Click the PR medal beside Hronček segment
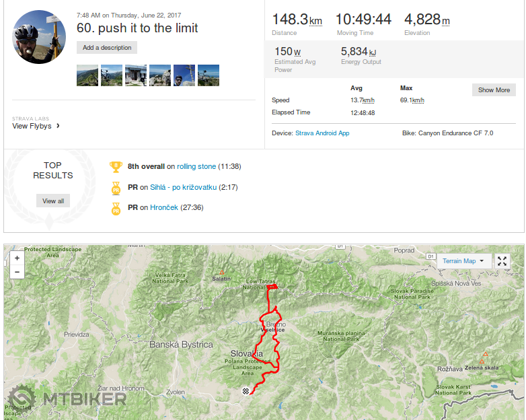Image resolution: width=526 pixels, height=420 pixels. [x=116, y=208]
